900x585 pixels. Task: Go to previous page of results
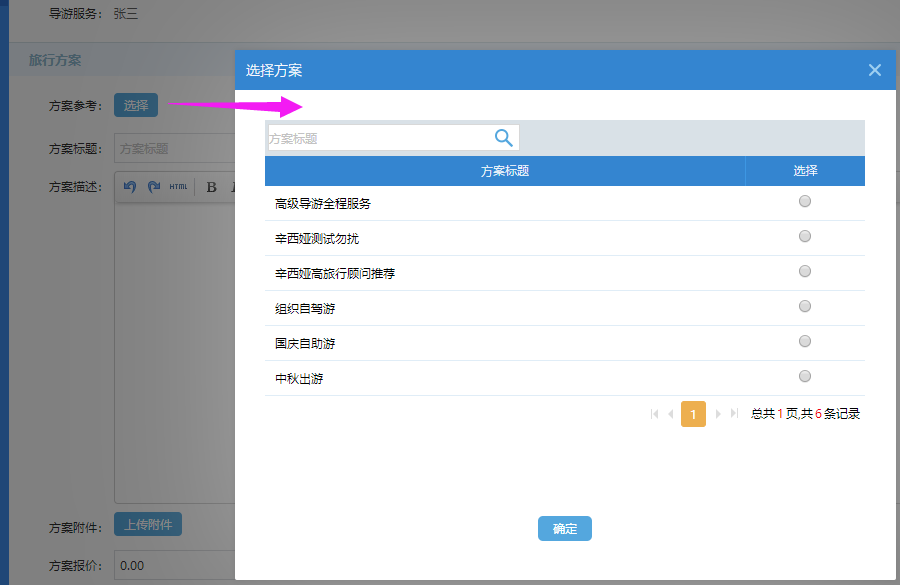pyautogui.click(x=671, y=413)
